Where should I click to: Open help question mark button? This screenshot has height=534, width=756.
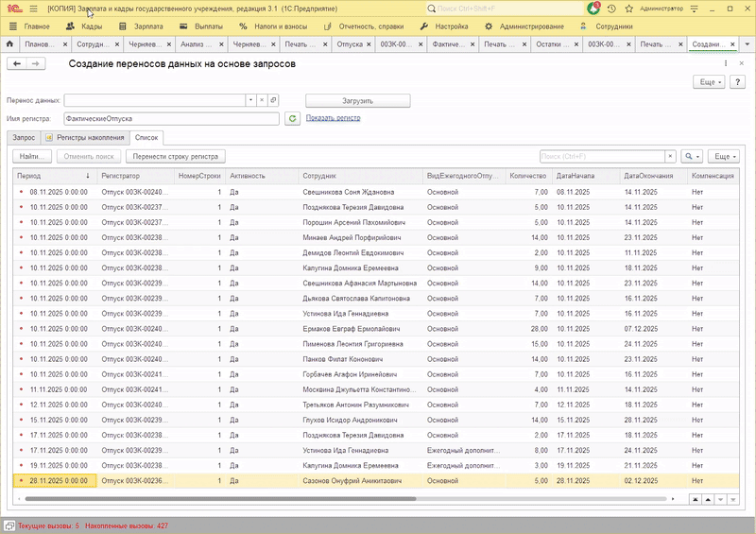point(737,82)
